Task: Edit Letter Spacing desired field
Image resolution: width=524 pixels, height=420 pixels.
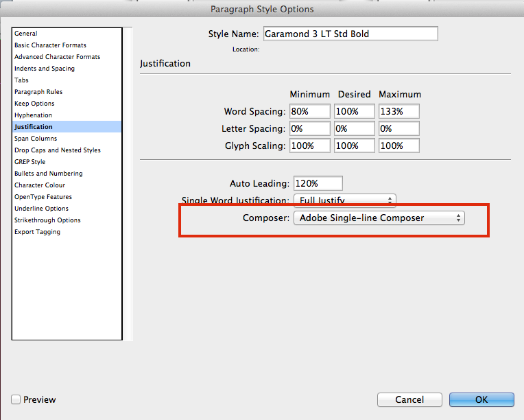Action: [354, 129]
